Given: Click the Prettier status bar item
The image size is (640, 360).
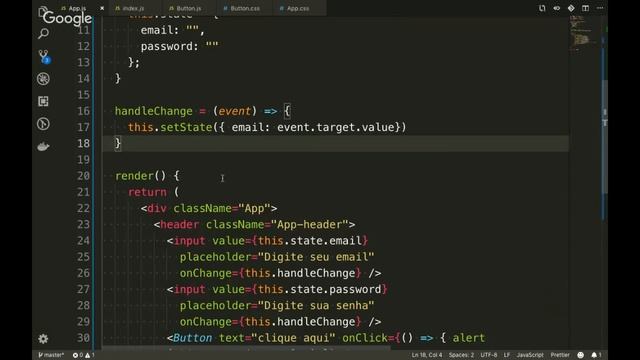Looking at the screenshot, I should [560, 355].
